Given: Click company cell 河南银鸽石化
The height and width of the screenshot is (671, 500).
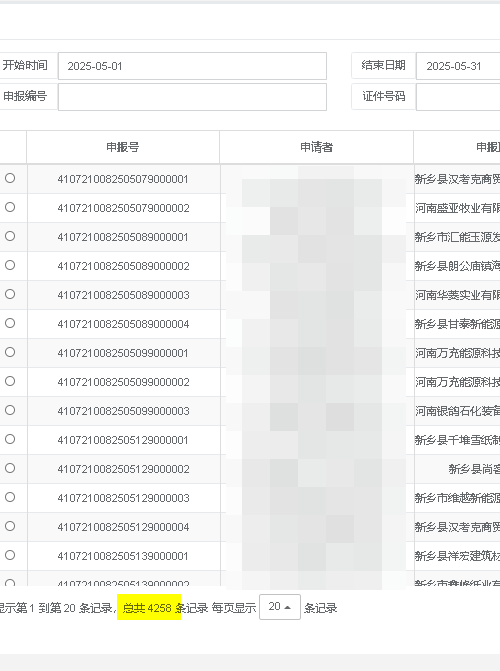Looking at the screenshot, I should pyautogui.click(x=457, y=411).
